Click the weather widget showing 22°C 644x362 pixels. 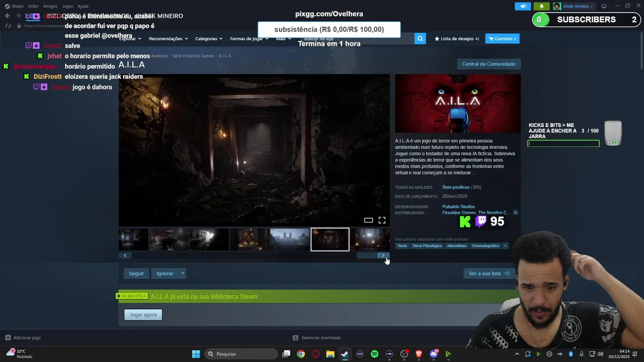point(20,354)
